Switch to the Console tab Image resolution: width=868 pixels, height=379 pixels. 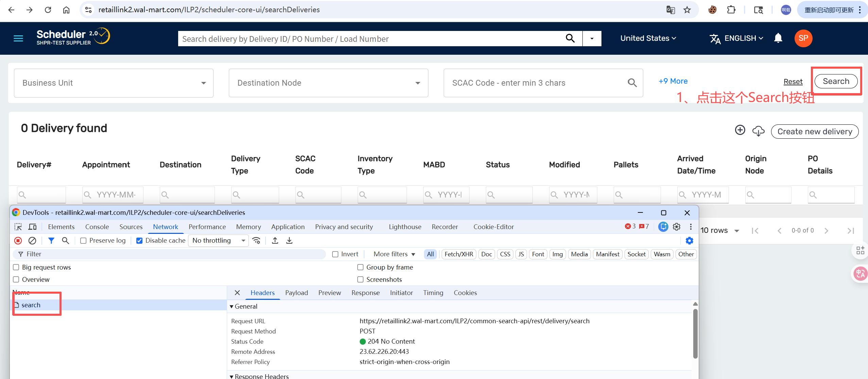[x=97, y=227]
